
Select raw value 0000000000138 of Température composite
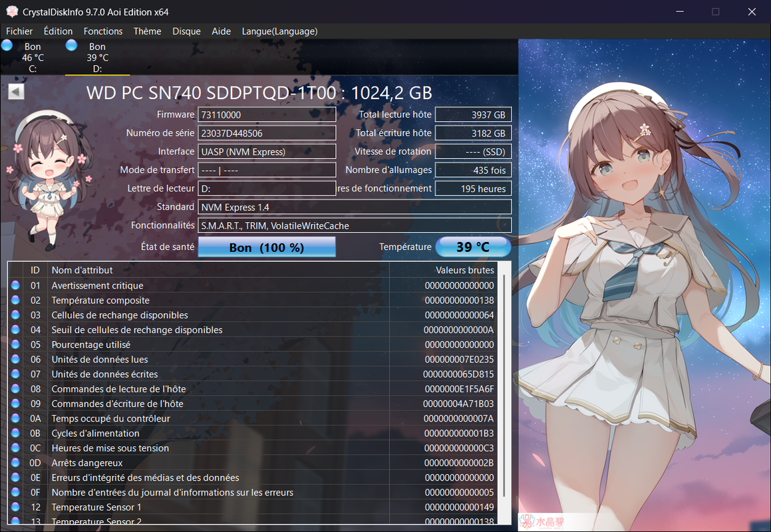click(x=459, y=300)
